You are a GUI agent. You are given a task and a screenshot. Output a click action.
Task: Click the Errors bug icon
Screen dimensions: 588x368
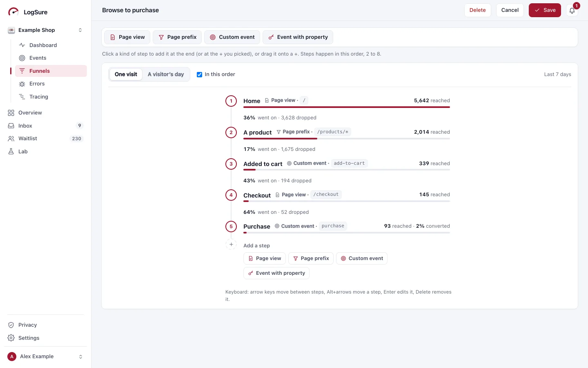coord(22,84)
